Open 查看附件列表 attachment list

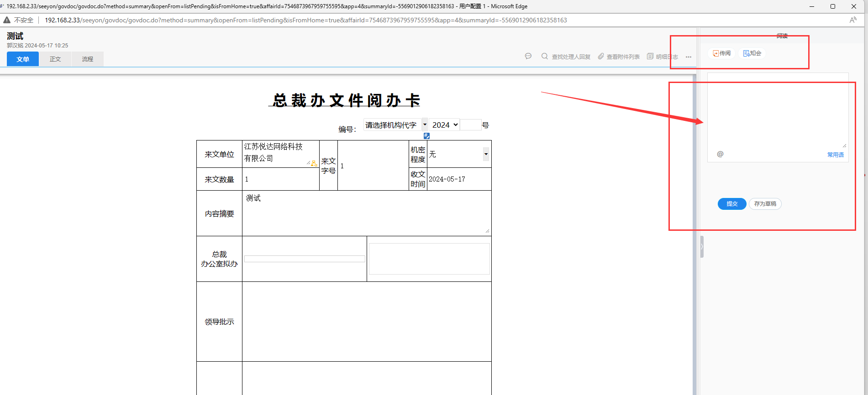[619, 57]
